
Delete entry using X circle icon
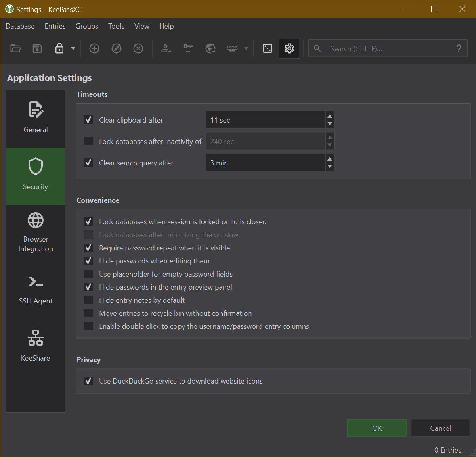[x=138, y=48]
